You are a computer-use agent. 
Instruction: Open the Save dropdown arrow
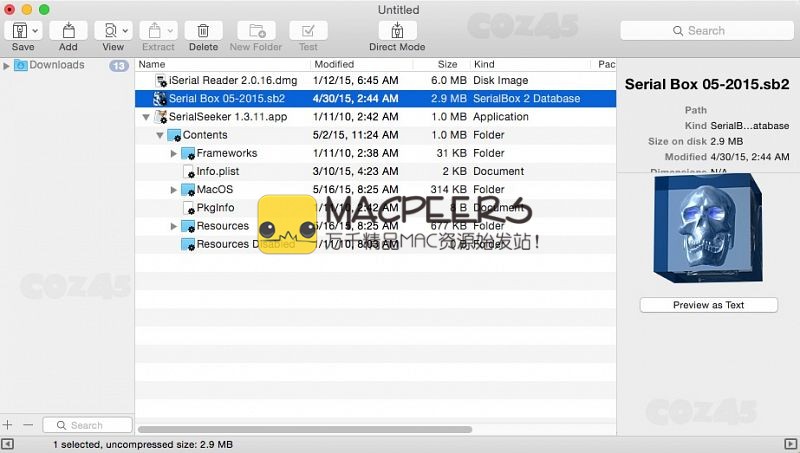pos(35,31)
